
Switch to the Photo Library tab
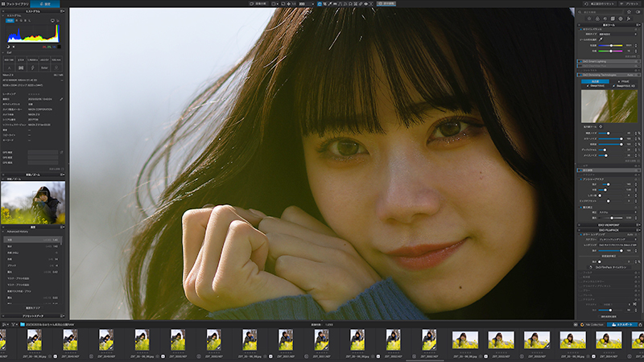pos(15,4)
